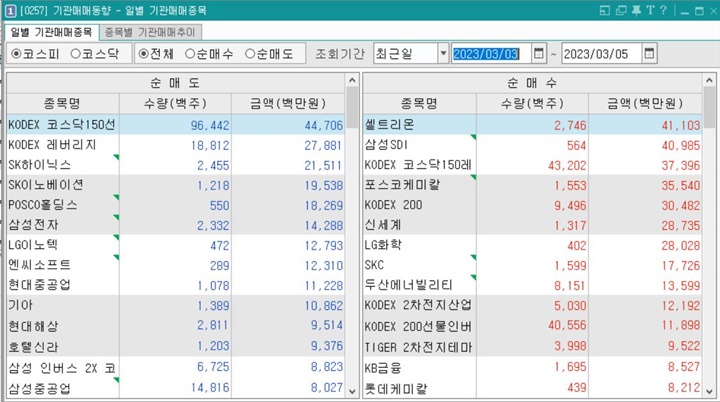
Task: Expand the 최근일 period dropdown
Action: [443, 54]
